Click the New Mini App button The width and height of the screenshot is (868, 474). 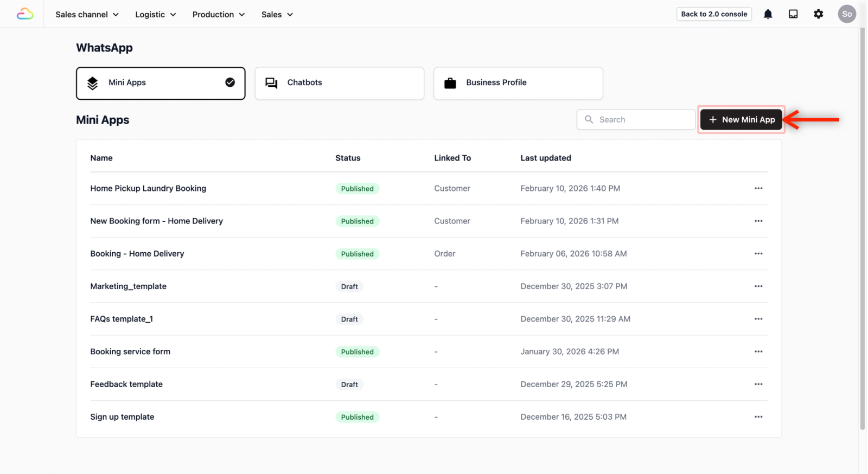[741, 119]
